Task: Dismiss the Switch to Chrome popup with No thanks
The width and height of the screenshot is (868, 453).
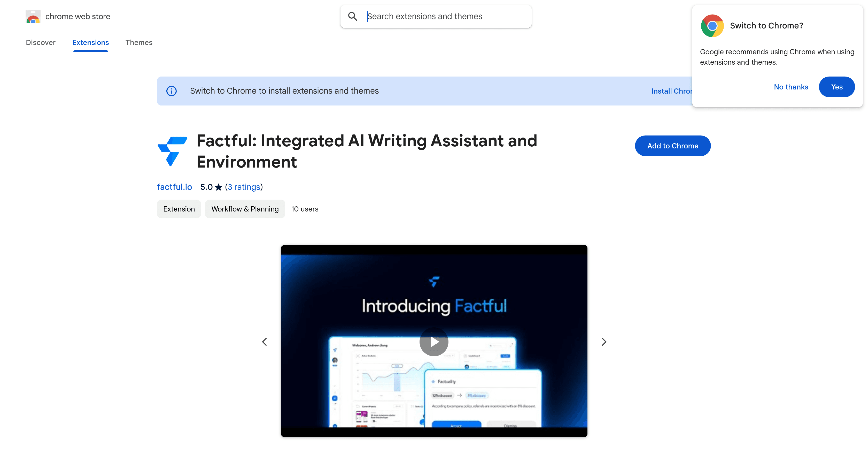Action: pyautogui.click(x=791, y=87)
